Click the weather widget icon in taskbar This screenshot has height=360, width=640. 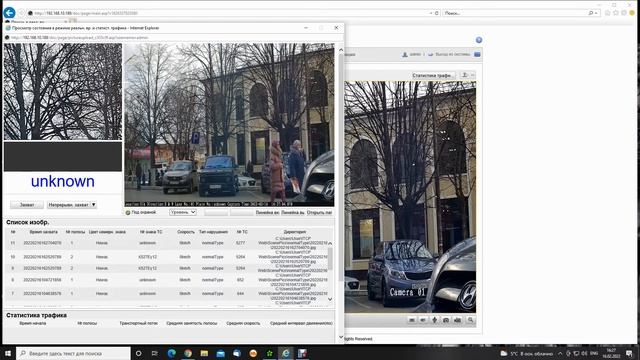coord(504,353)
